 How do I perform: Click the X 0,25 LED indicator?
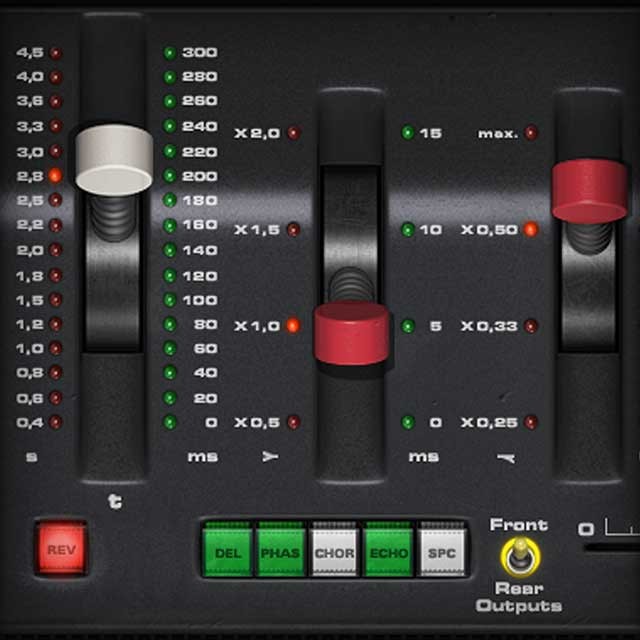[x=530, y=422]
